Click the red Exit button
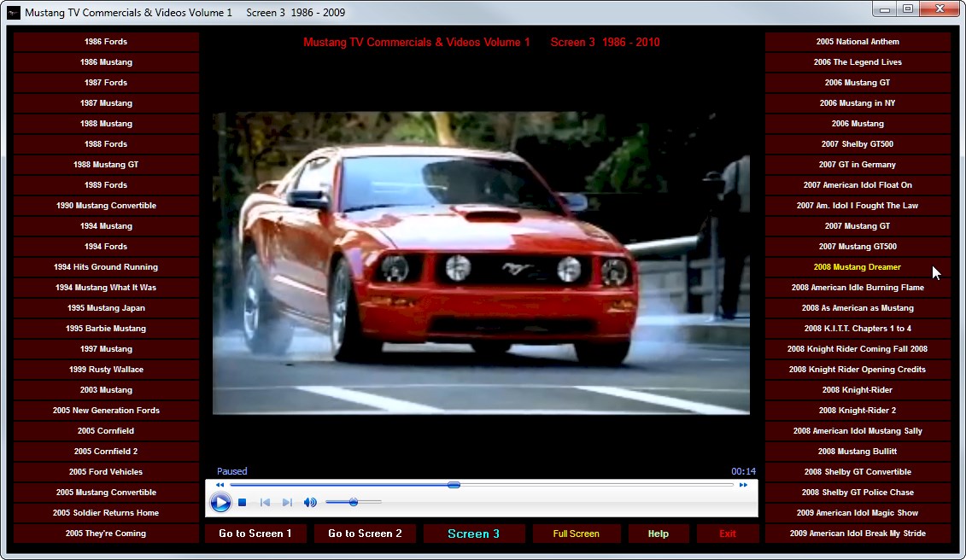The image size is (966, 560). coord(728,534)
